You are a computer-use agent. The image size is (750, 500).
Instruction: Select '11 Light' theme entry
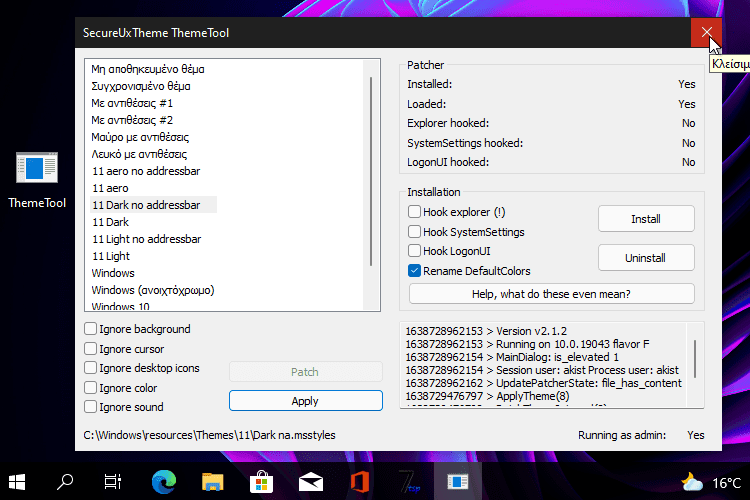[x=111, y=256]
